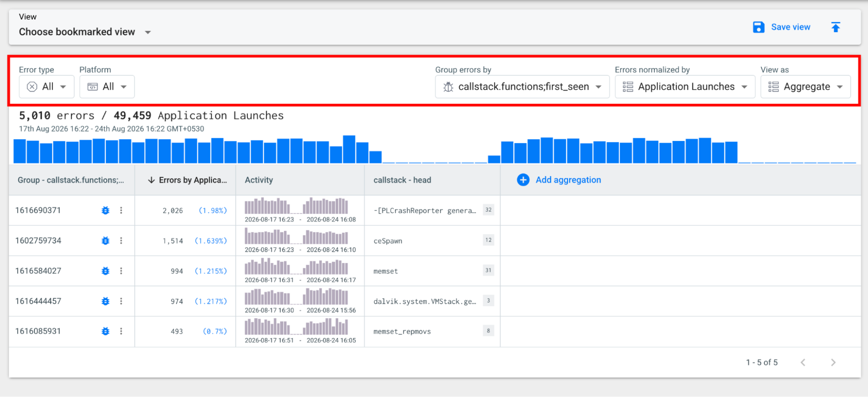Click the sort arrow on Errors by Application column
The image size is (868, 397).
[x=151, y=180]
